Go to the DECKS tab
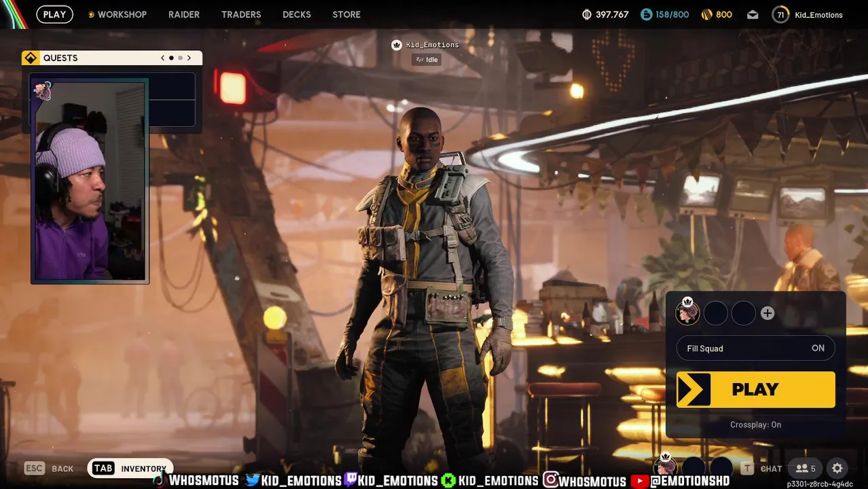 click(297, 14)
